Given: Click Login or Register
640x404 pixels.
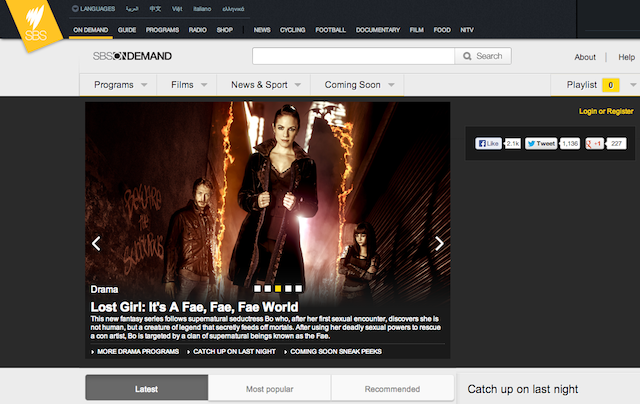Looking at the screenshot, I should coord(606,111).
